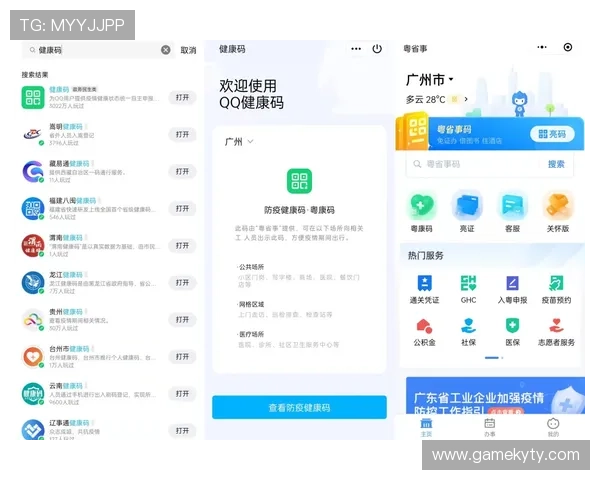Tap 打开 on the 云南健康码 row
600x480 pixels.
click(x=182, y=394)
